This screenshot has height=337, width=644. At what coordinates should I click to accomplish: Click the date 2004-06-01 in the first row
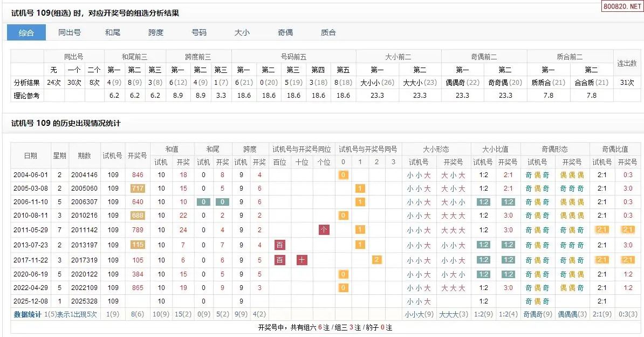(x=31, y=175)
